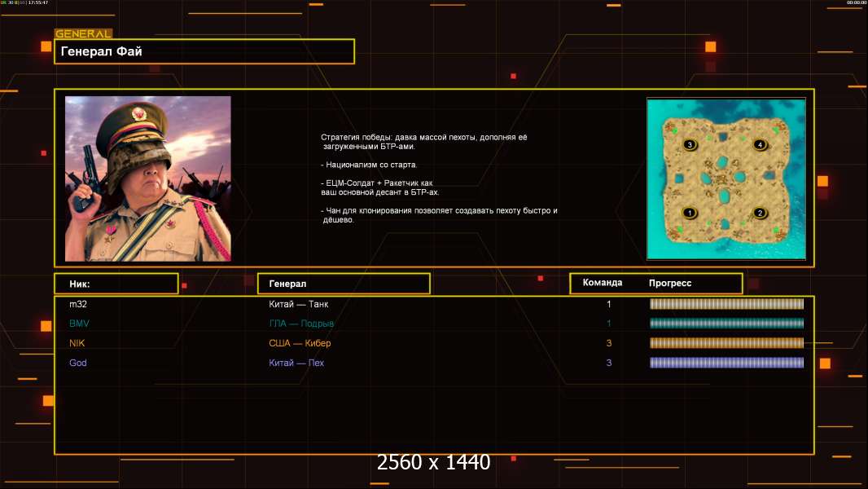Click team number for BMV
This screenshot has height=489, width=868.
609,324
